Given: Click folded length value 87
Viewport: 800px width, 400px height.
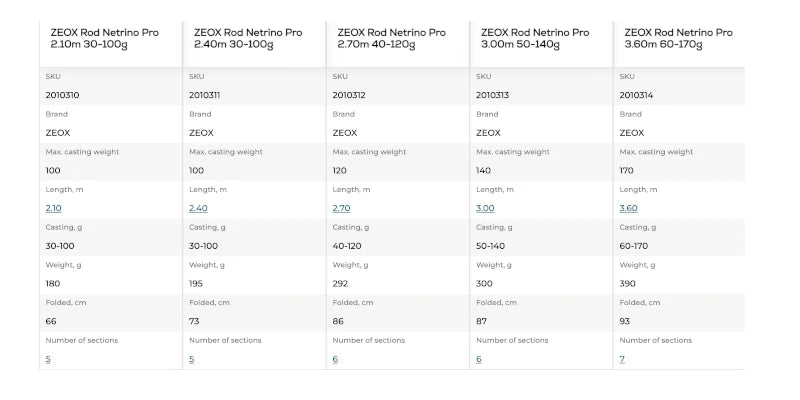Looking at the screenshot, I should pos(481,321).
